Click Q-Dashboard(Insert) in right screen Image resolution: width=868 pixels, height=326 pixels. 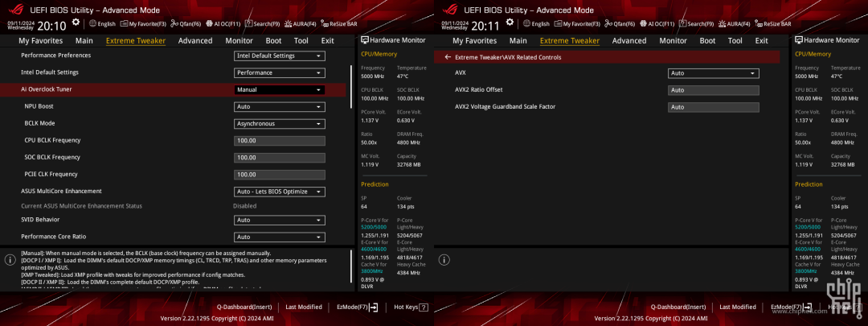[x=678, y=307]
